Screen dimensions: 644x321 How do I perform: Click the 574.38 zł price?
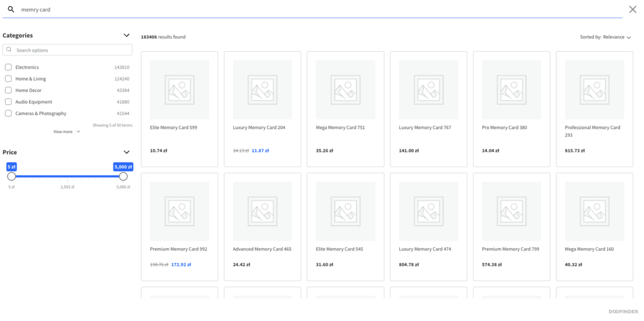pos(492,265)
